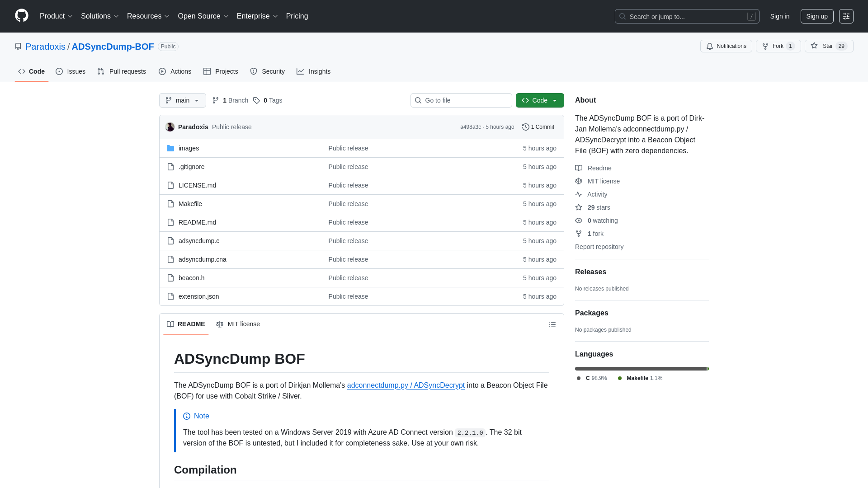
Task: Click the .gitignore file icon
Action: pyautogui.click(x=170, y=167)
